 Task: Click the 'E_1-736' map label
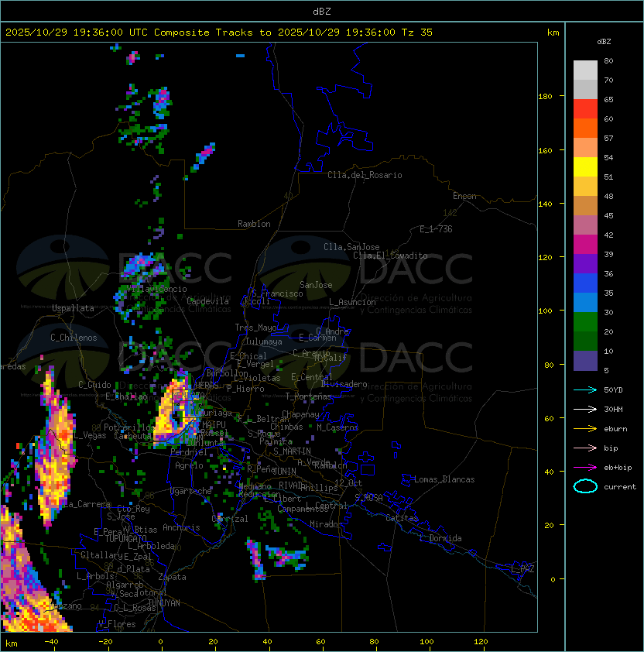coord(436,229)
